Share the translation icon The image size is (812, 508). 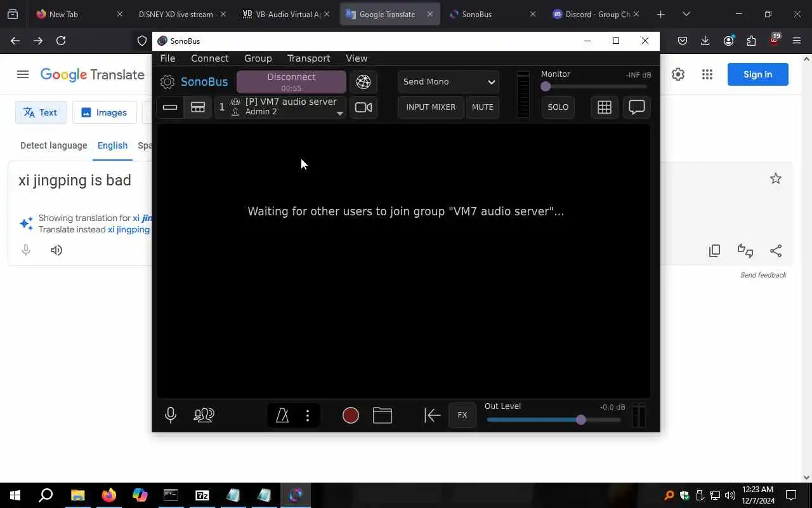coord(775,251)
